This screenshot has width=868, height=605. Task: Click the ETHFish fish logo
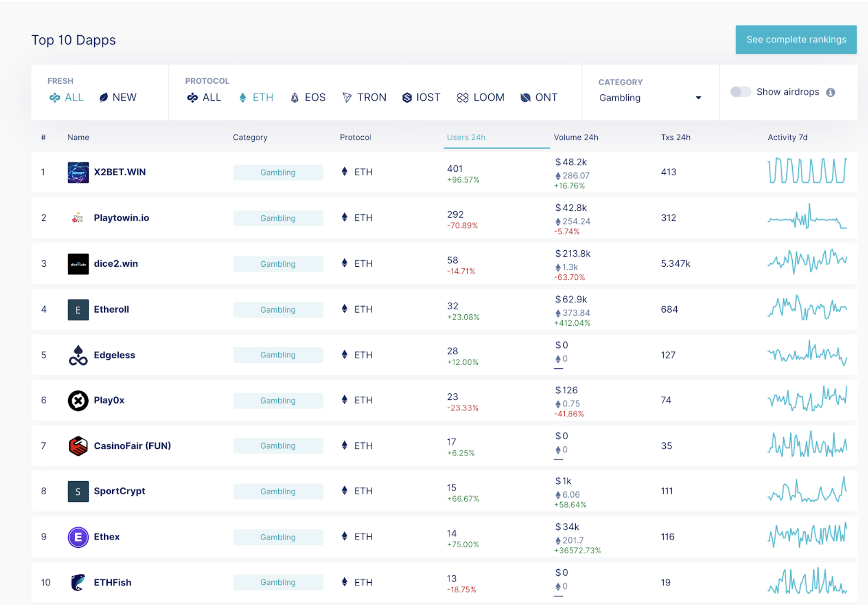click(78, 582)
